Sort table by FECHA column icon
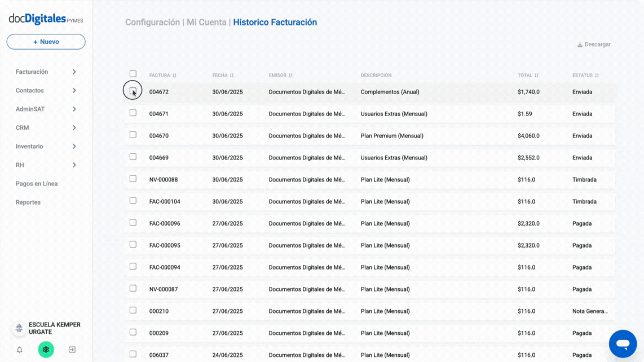 [232, 75]
